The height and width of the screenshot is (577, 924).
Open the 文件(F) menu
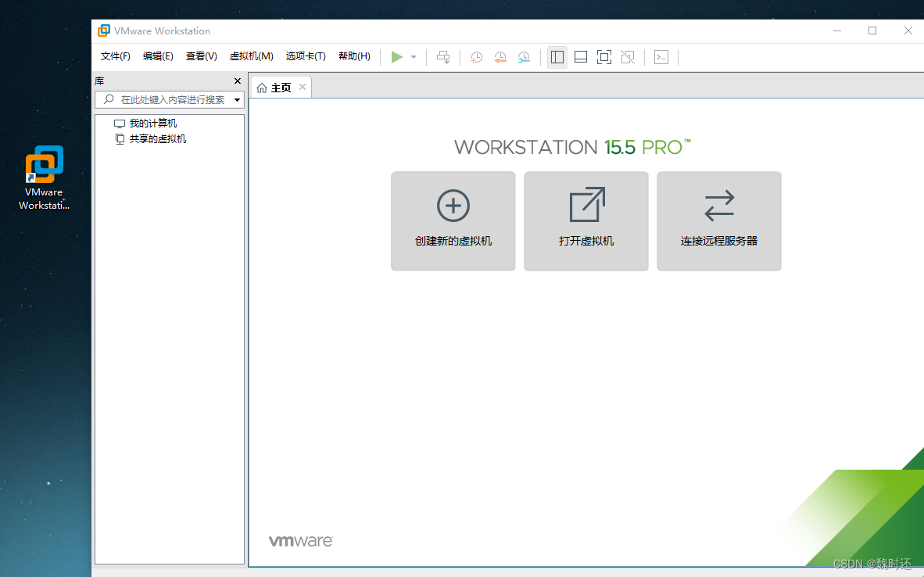pyautogui.click(x=116, y=56)
